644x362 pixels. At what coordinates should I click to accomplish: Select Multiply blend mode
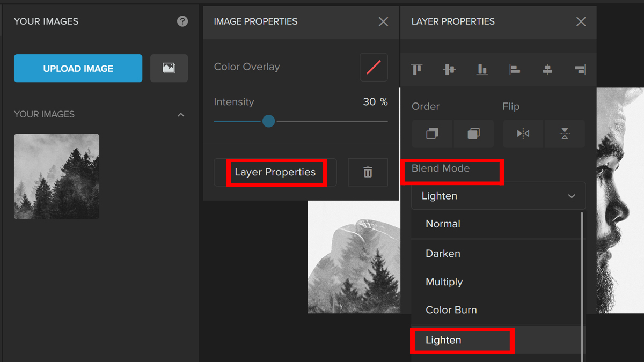[x=444, y=282]
